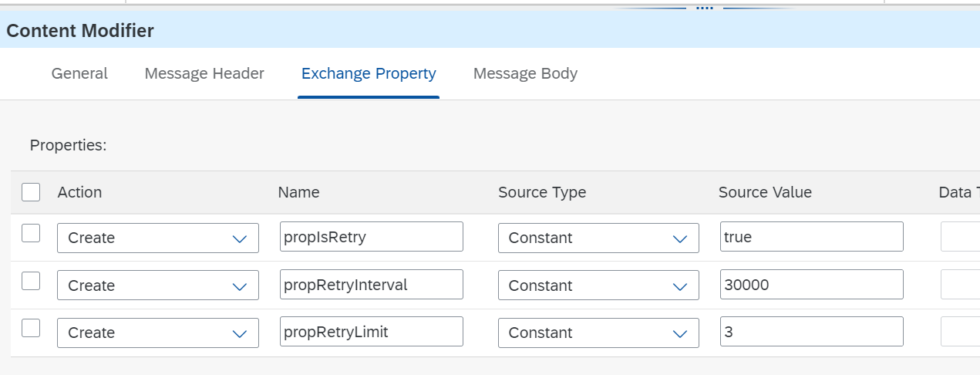Select the Exchange Property tab
The width and height of the screenshot is (980, 375).
coord(369,73)
